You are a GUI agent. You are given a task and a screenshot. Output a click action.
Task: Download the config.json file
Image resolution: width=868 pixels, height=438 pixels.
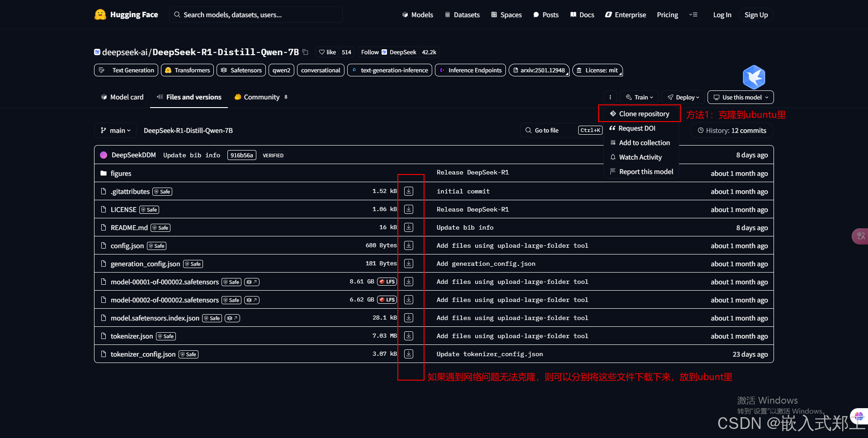[409, 245]
